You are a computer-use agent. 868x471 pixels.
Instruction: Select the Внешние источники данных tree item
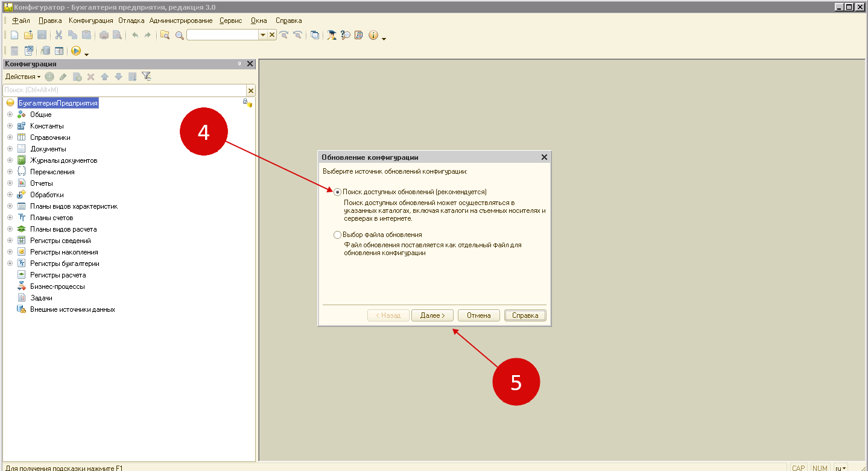pos(72,309)
